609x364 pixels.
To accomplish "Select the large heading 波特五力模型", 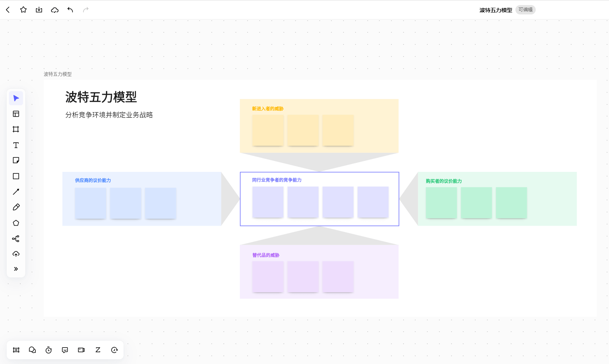I will 101,97.
